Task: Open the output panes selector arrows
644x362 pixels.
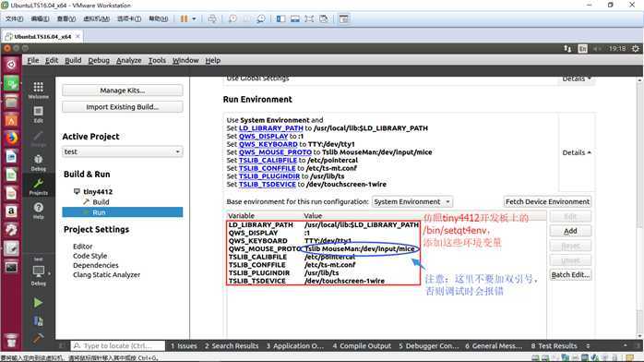Action: 588,345
